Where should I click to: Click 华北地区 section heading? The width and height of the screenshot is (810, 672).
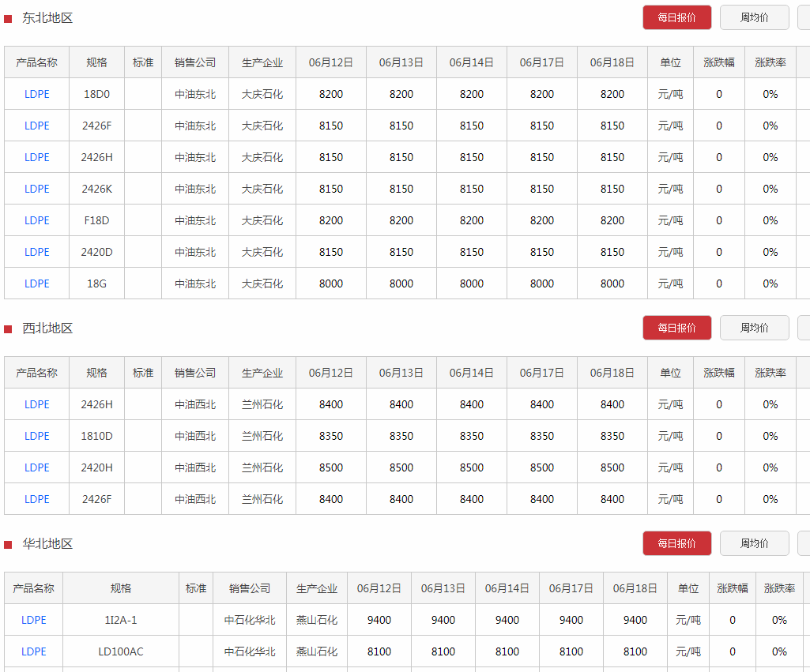click(47, 543)
